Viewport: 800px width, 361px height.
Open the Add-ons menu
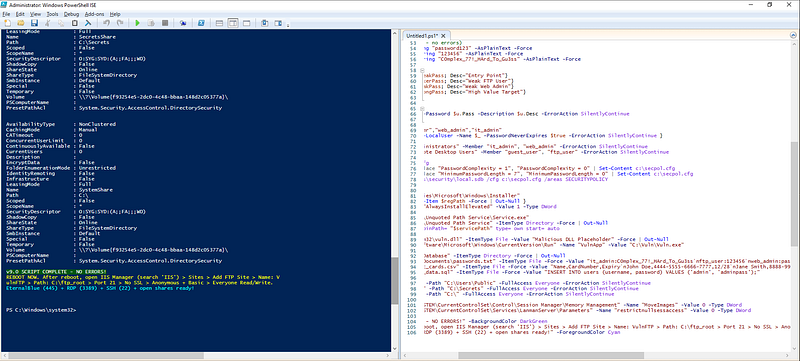(95, 14)
